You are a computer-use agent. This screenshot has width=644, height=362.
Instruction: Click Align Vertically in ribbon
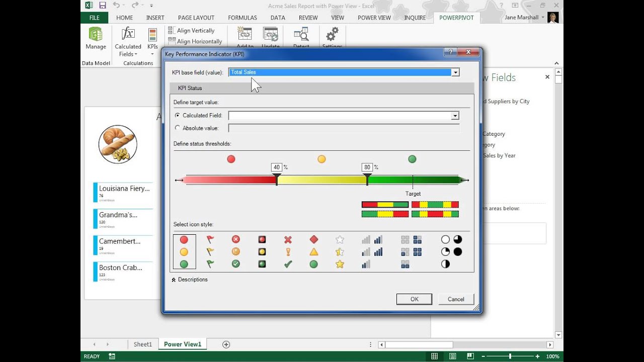191,31
